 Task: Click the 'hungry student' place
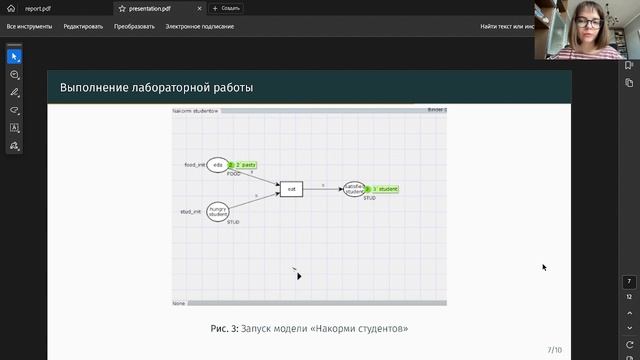coord(218,212)
